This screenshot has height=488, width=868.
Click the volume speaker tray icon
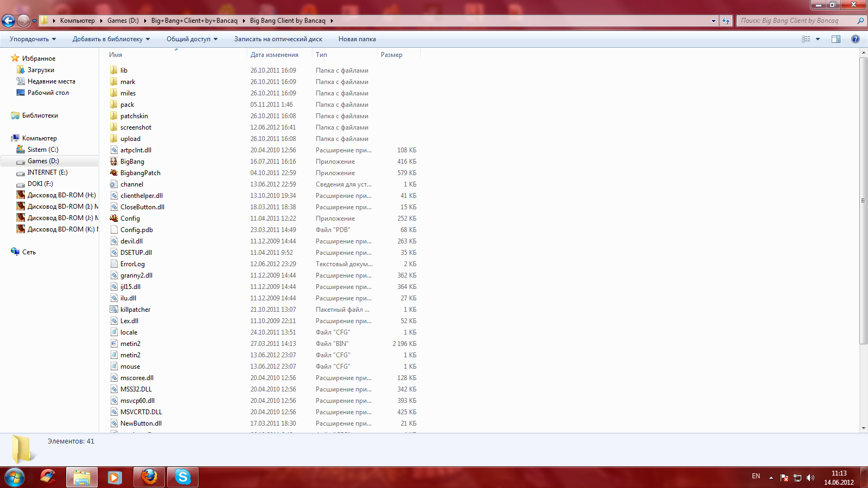810,478
